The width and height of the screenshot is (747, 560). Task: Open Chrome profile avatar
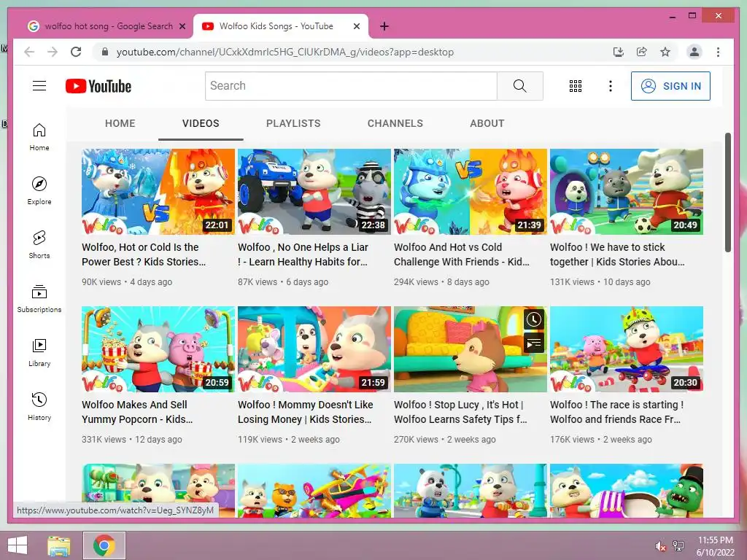tap(694, 52)
